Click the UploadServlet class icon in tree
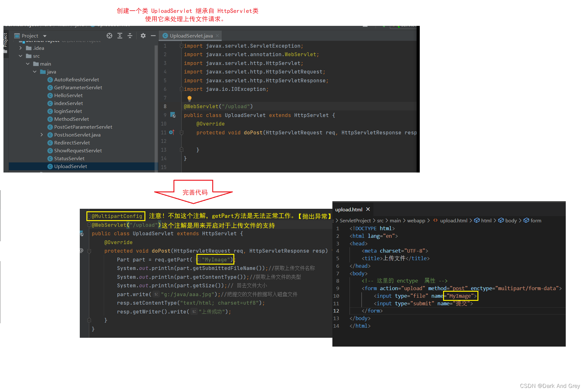This screenshot has height=392, width=585. (x=50, y=167)
